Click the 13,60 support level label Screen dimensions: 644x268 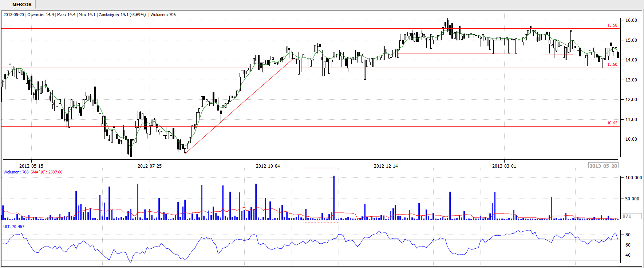pos(612,64)
